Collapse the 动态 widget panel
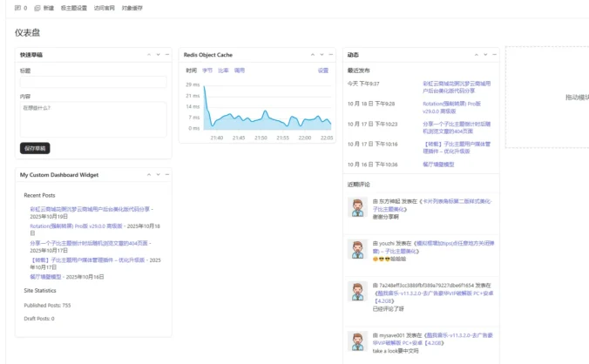Image resolution: width=589 pixels, height=364 pixels. pos(494,55)
